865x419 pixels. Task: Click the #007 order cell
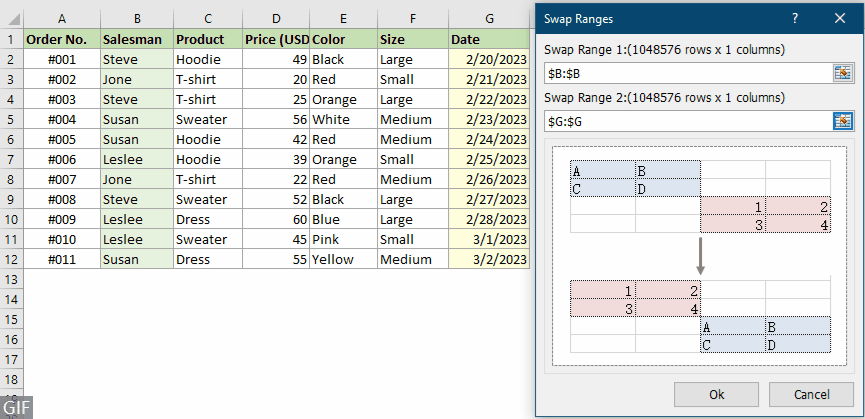pyautogui.click(x=62, y=179)
